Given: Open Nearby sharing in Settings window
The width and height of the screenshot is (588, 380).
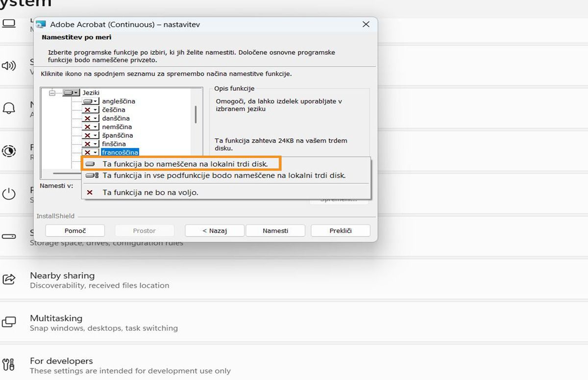Looking at the screenshot, I should point(294,280).
